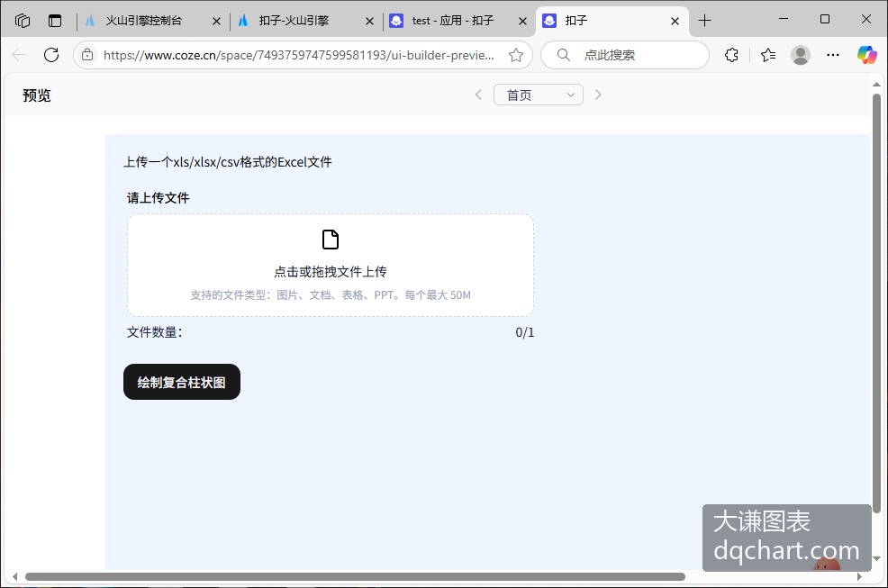The width and height of the screenshot is (888, 588).
Task: Click the 请上传文件 label
Action: [x=158, y=198]
